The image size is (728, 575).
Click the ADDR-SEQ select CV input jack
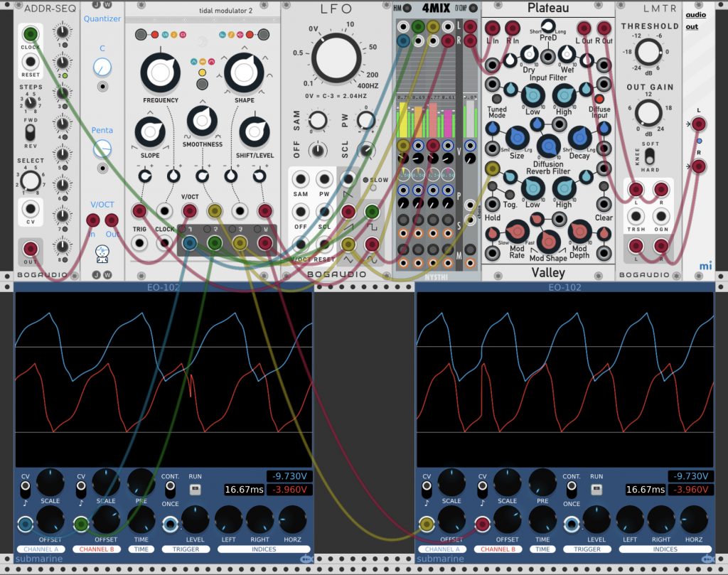pyautogui.click(x=30, y=208)
